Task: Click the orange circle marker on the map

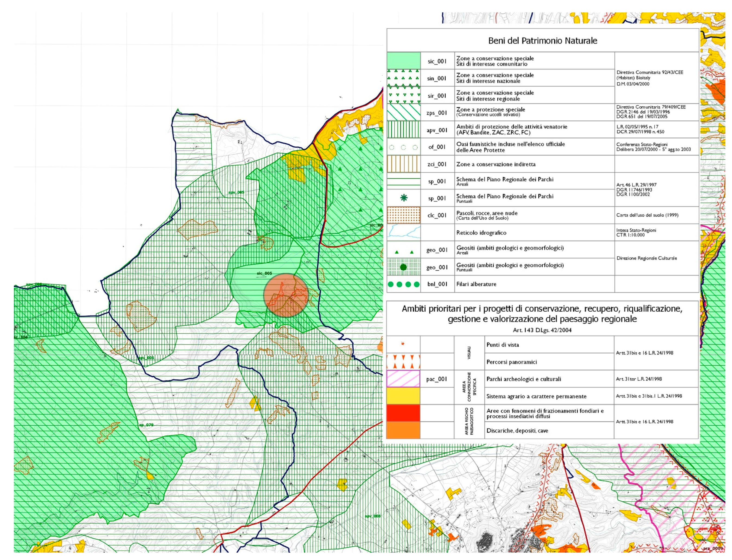Action: (286, 295)
